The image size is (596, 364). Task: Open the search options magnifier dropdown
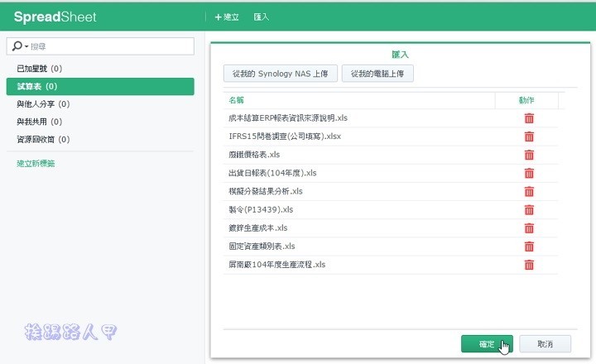click(20, 45)
